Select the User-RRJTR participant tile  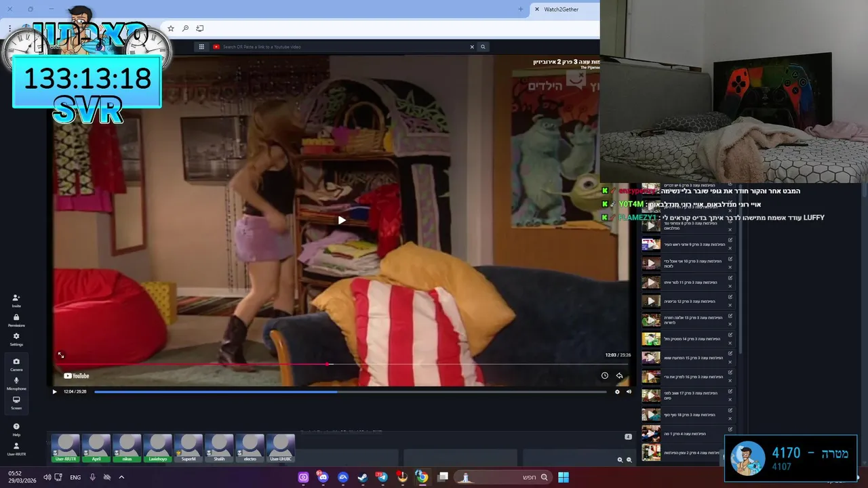[x=66, y=448]
